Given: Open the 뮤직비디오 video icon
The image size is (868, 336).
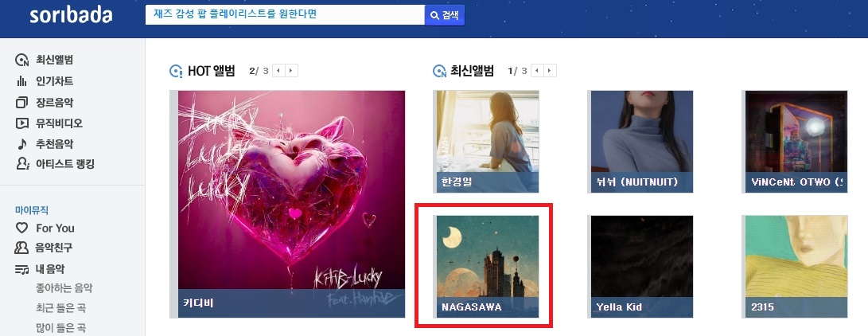Looking at the screenshot, I should point(21,123).
